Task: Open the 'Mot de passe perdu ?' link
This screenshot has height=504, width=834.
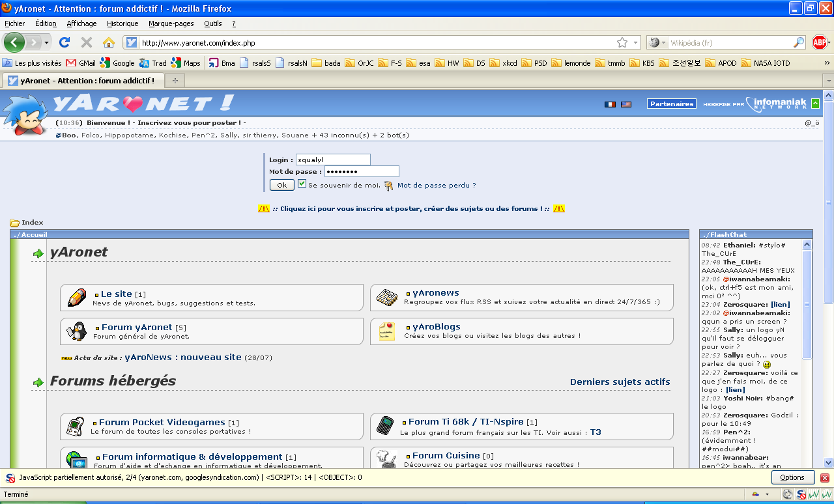Action: tap(437, 186)
